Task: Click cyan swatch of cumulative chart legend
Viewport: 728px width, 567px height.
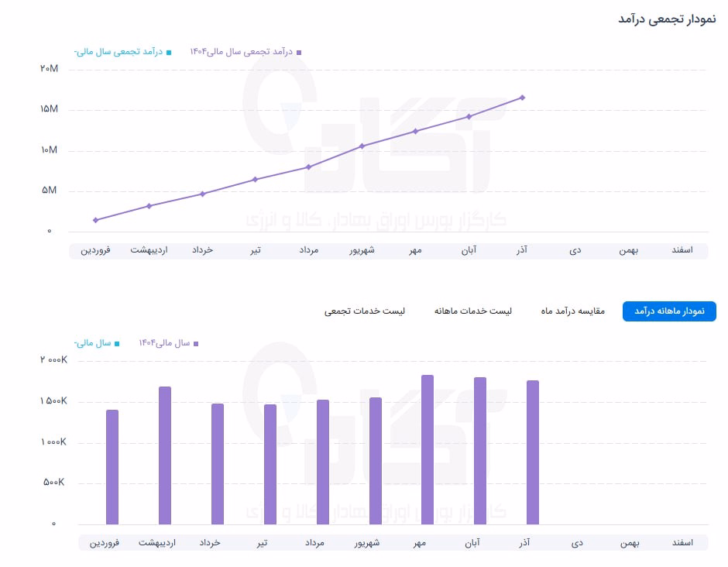Action: point(169,53)
